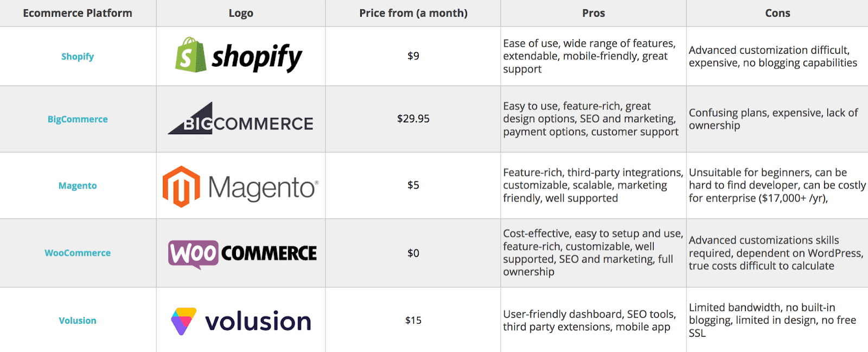Select the Pros column header
This screenshot has width=868, height=352.
[593, 13]
